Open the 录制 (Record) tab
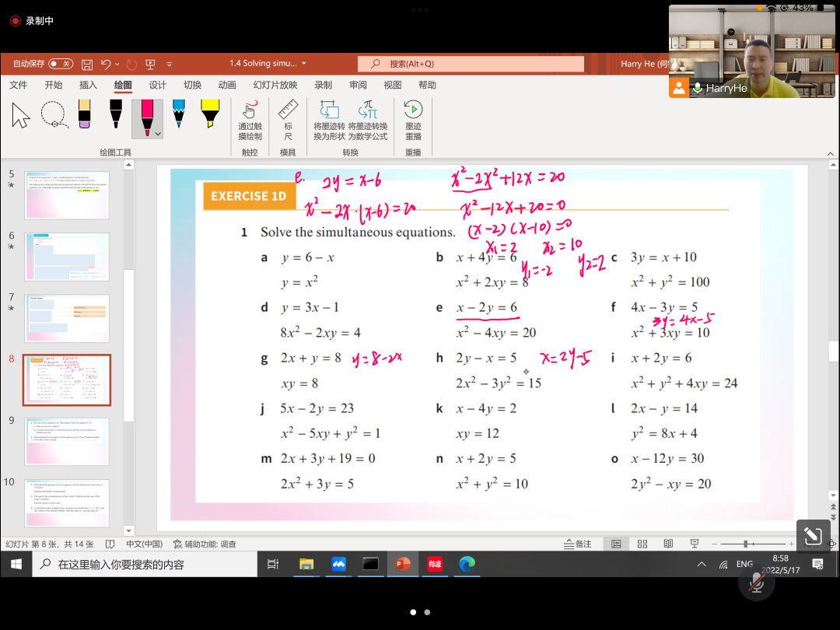 tap(323, 86)
